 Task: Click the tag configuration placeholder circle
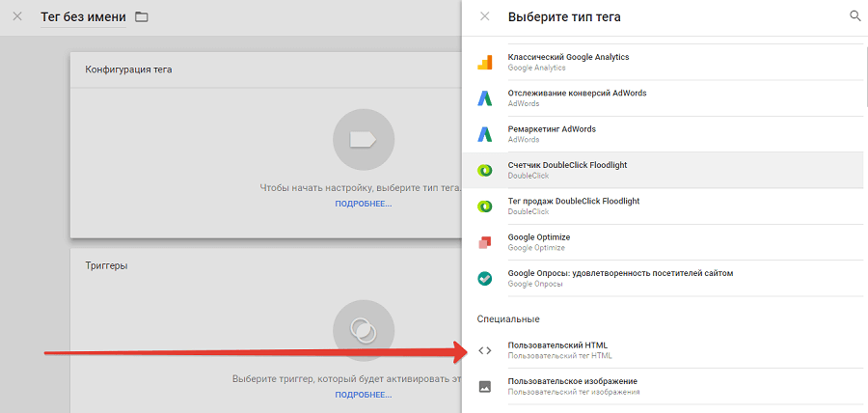[x=363, y=140]
